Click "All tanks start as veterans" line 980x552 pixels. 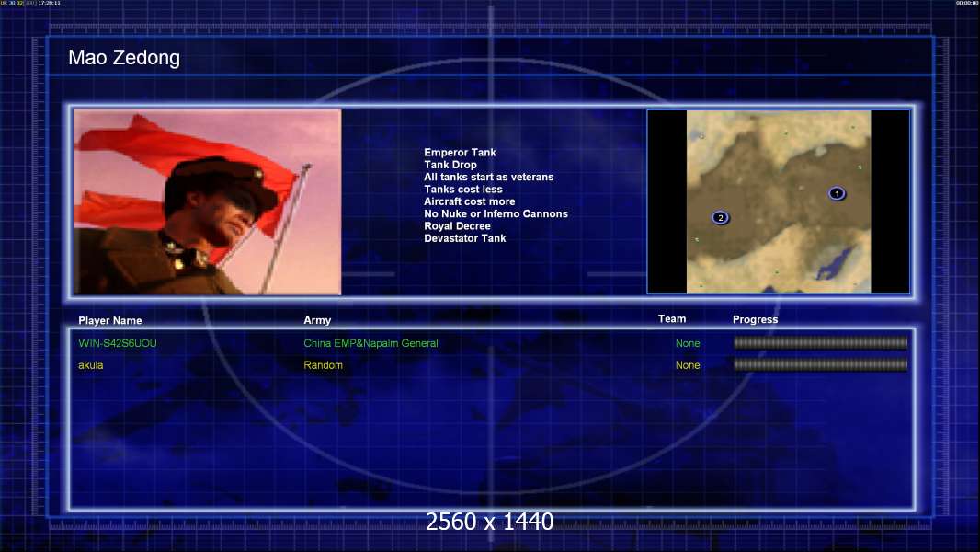488,177
